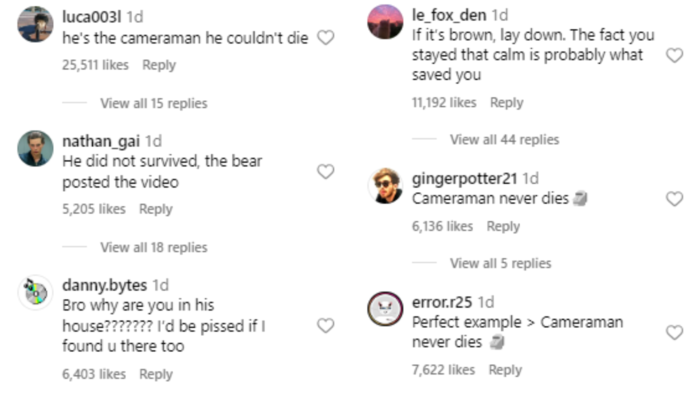700x394 pixels.
Task: Reply to error.r25's comment
Action: 505,370
